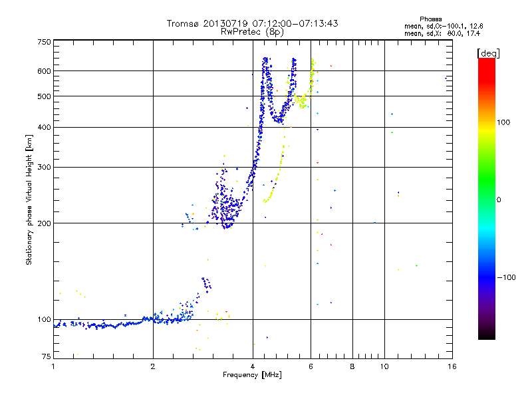Click y-axis tick label '300'
Viewport: 532px width, 399px height.
[44, 167]
